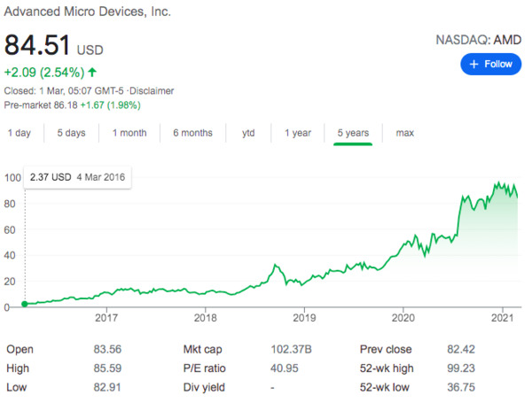Select the 1 day range tab
This screenshot has height=403, width=532.
pyautogui.click(x=20, y=133)
